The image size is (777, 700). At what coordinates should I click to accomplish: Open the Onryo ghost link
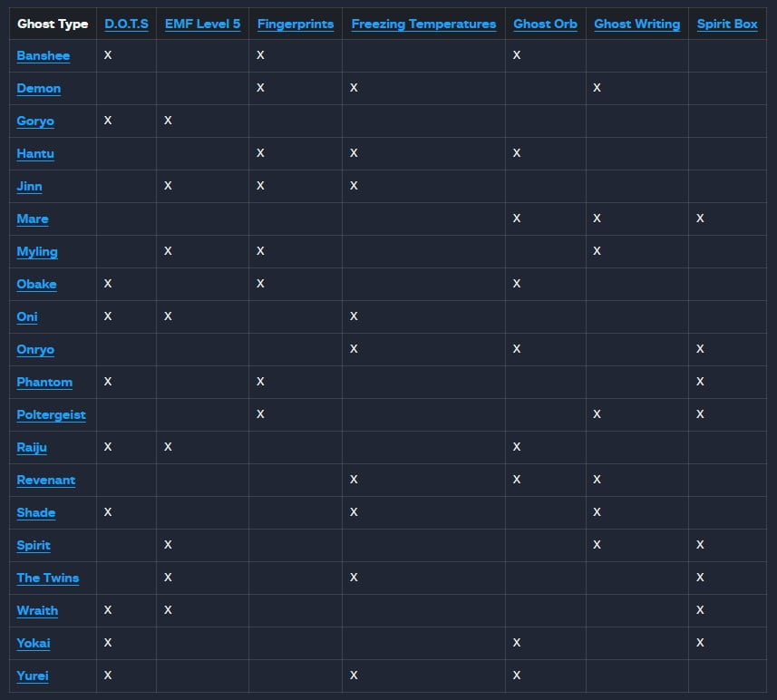[x=35, y=350]
